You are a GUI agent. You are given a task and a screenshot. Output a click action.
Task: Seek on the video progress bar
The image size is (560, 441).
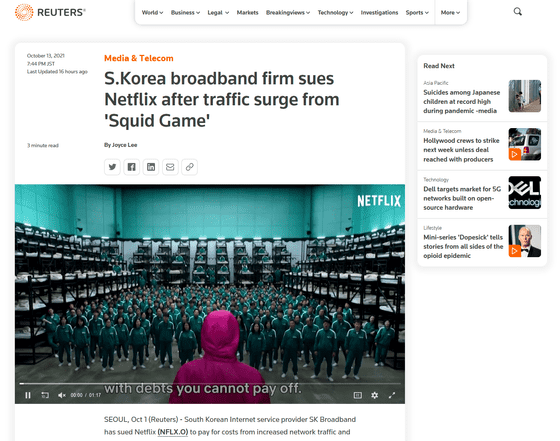(210, 384)
